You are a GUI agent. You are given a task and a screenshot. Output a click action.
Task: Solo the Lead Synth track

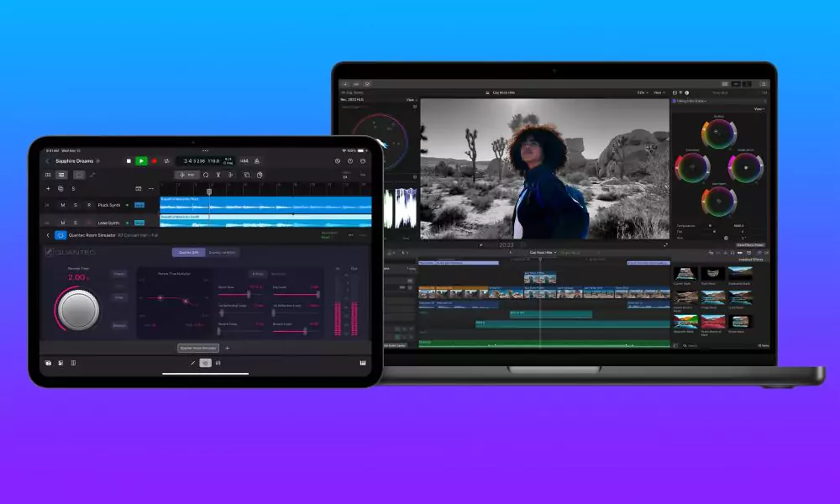[x=75, y=222]
